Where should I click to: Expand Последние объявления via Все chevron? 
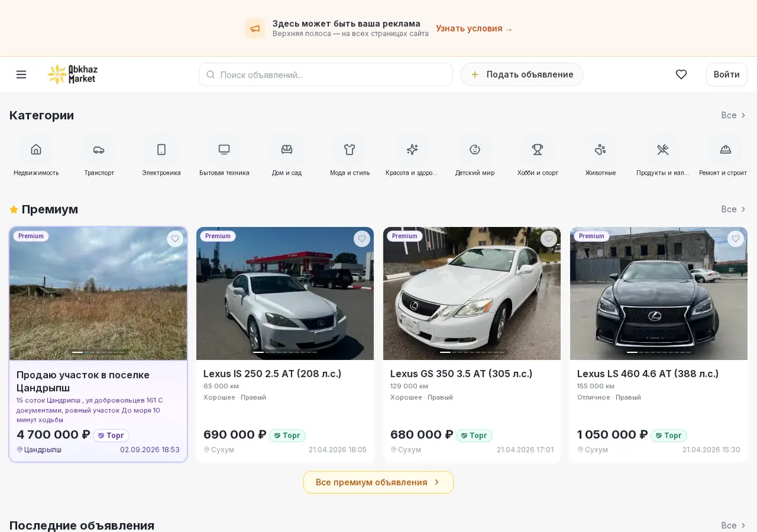(x=734, y=525)
